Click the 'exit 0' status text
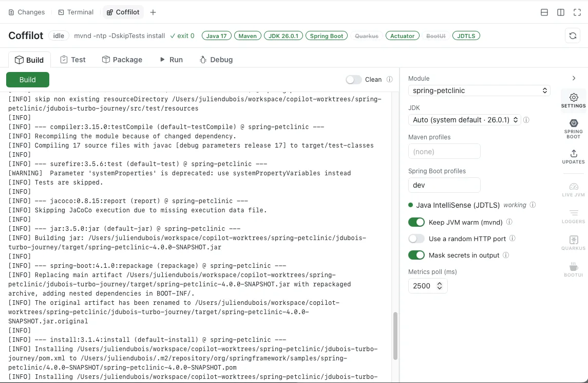The width and height of the screenshot is (588, 383). pyautogui.click(x=182, y=35)
